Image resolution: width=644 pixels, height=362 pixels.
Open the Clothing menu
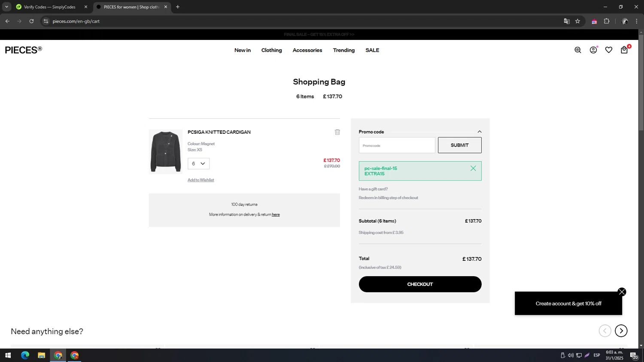[272, 50]
